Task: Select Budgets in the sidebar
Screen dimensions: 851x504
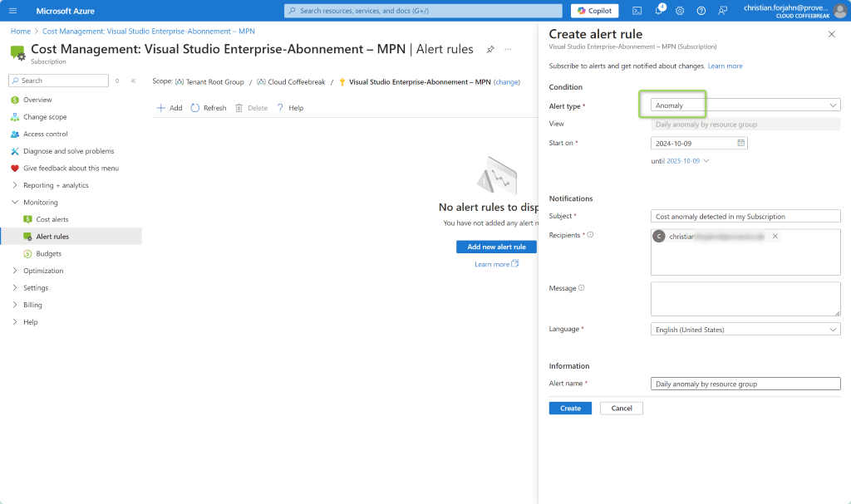Action: [x=48, y=254]
